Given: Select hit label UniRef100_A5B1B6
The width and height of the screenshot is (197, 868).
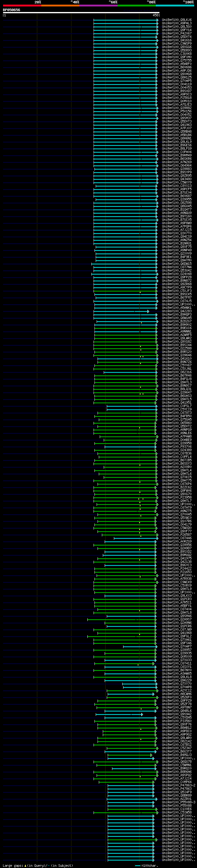Looking at the screenshot, I should (177, 135).
